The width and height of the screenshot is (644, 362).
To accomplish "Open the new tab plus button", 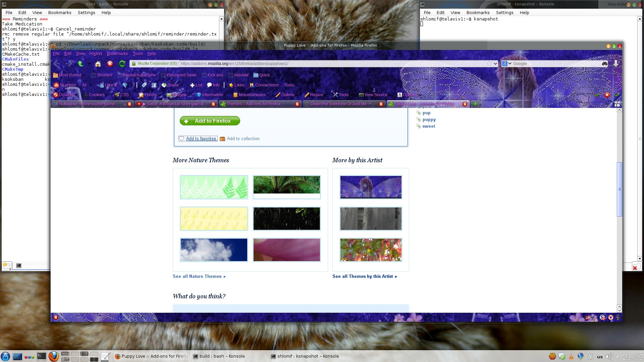I will point(475,104).
